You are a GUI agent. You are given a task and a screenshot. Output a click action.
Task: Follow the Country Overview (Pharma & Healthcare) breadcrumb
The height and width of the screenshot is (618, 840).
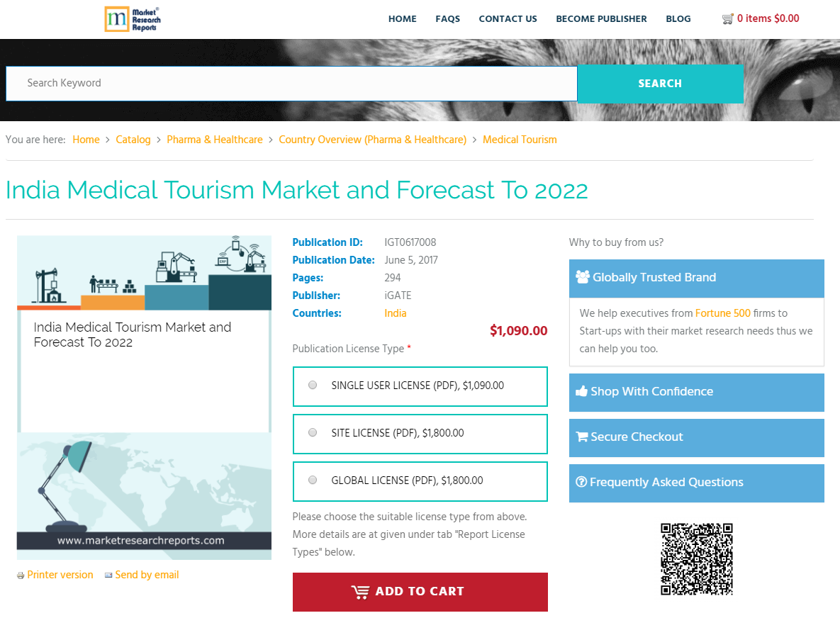pyautogui.click(x=372, y=140)
